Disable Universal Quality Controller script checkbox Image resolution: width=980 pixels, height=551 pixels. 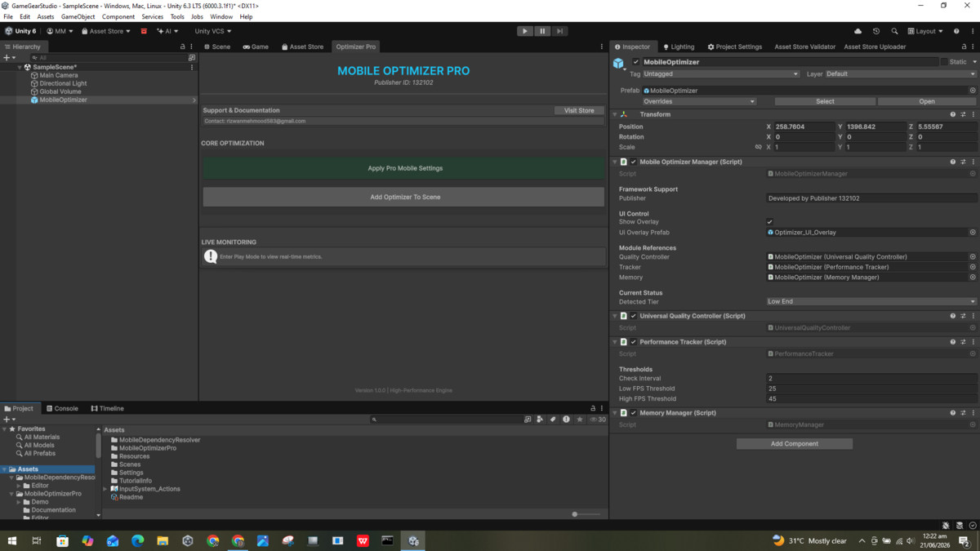(x=633, y=316)
